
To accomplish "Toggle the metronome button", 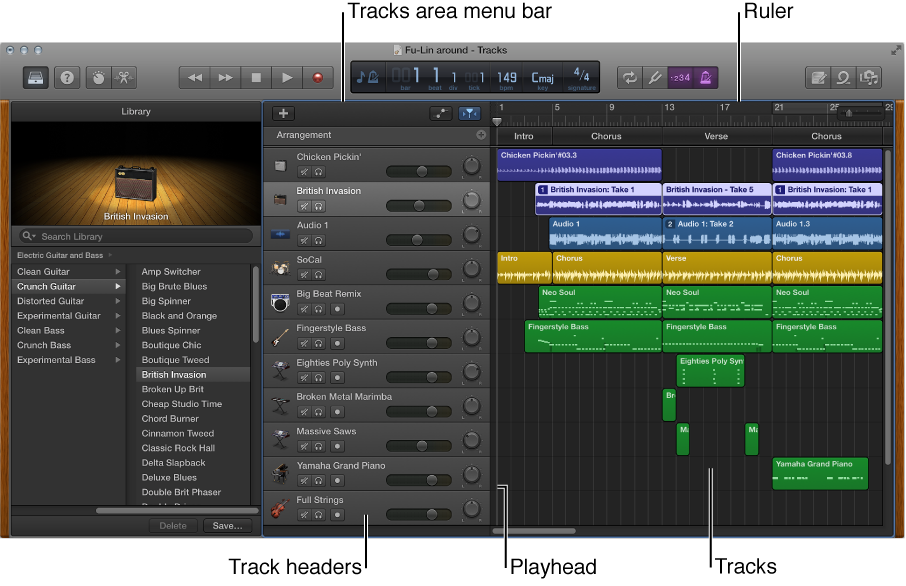I will (705, 77).
